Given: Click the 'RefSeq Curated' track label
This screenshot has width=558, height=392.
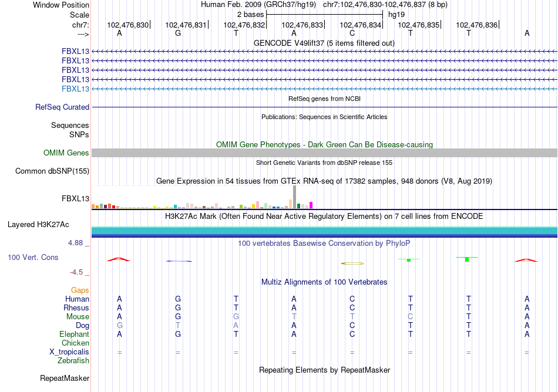Looking at the screenshot, I should click(62, 107).
